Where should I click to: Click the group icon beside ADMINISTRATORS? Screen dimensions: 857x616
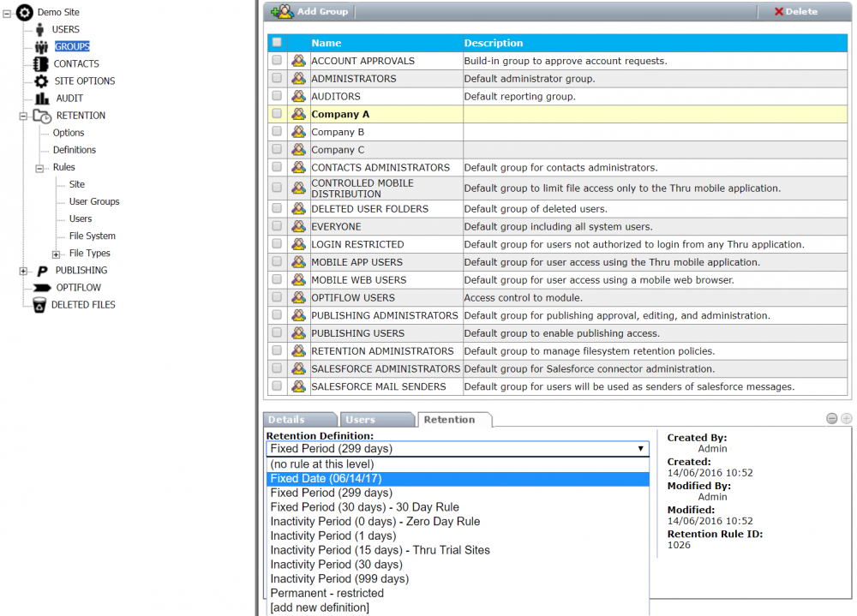[298, 79]
